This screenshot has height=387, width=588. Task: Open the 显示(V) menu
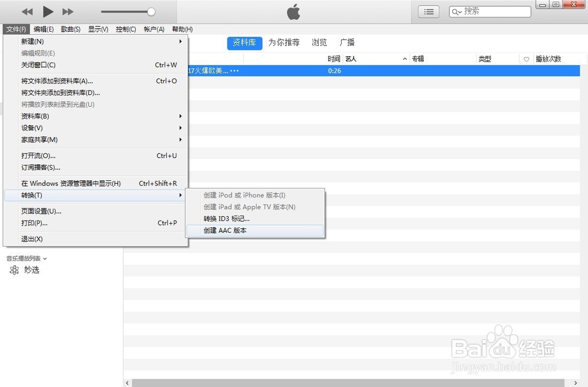[98, 29]
